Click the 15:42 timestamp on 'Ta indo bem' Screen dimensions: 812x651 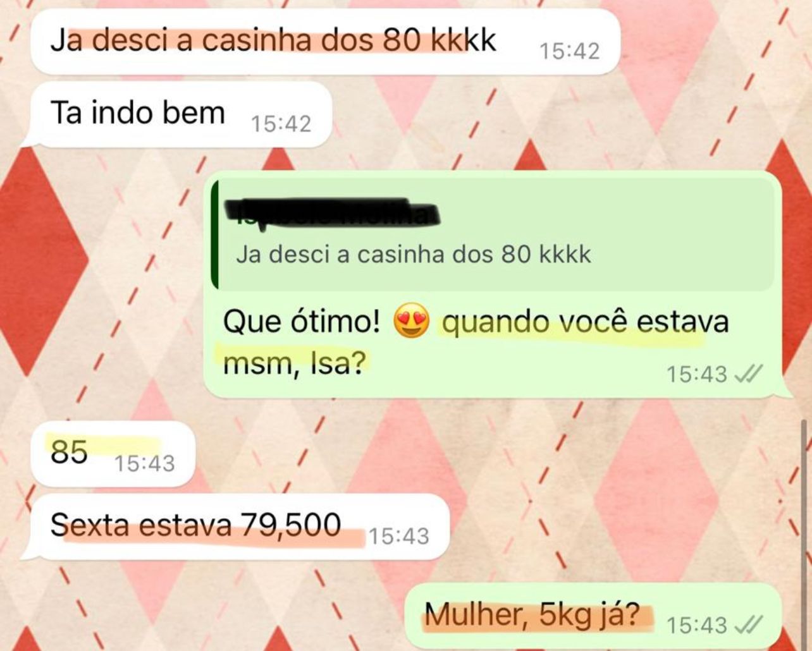click(281, 124)
